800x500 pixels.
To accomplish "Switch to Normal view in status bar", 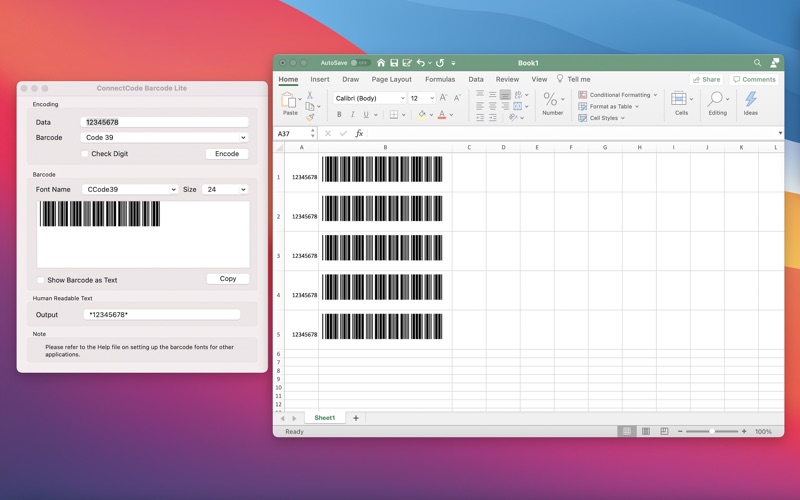I will point(627,432).
